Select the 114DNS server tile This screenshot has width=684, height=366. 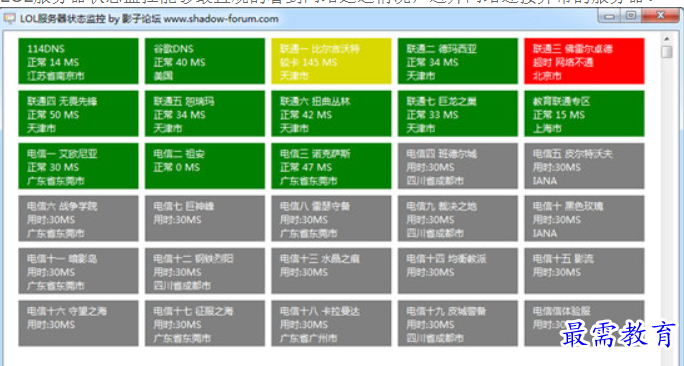pyautogui.click(x=79, y=61)
